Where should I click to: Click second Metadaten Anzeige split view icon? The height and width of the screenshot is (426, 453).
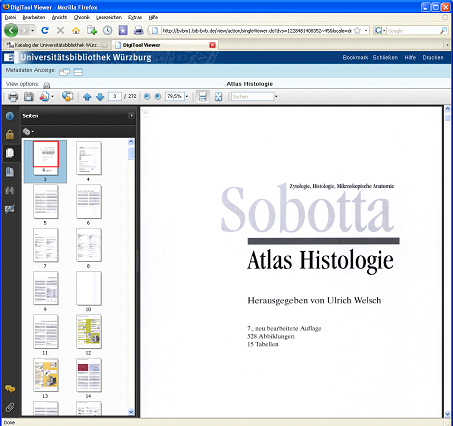click(78, 72)
